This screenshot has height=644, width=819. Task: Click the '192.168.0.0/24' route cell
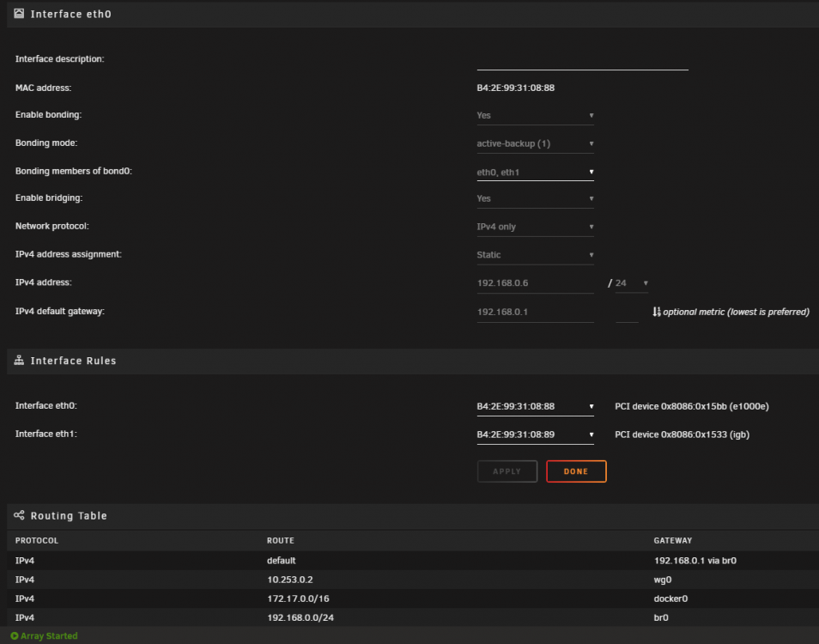(x=300, y=617)
